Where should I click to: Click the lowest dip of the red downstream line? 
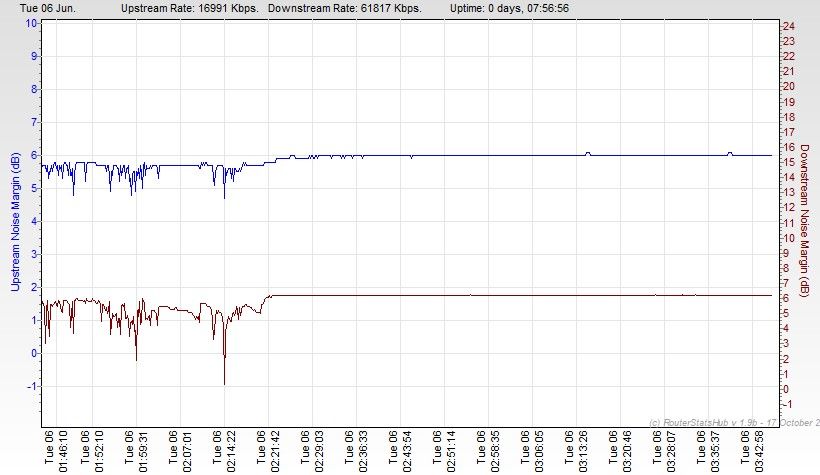tap(224, 383)
